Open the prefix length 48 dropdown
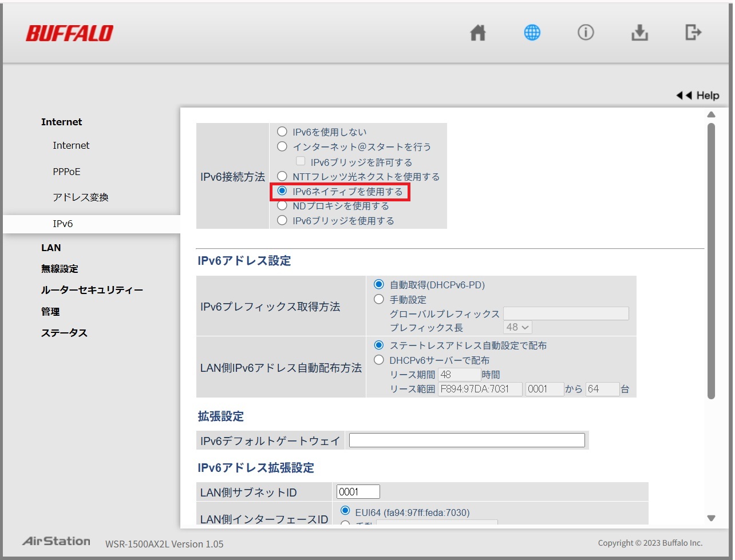Image resolution: width=735 pixels, height=560 pixels. pos(517,327)
